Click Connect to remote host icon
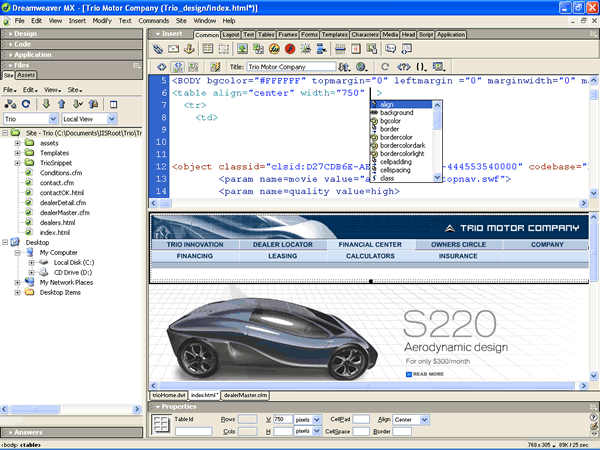This screenshot has width=600, height=450. pos(10,104)
